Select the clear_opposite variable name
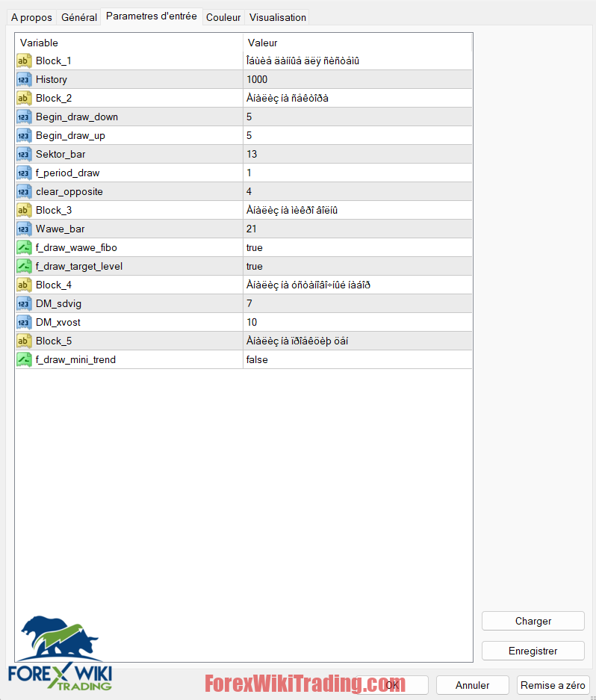This screenshot has height=700, width=596. pos(69,192)
